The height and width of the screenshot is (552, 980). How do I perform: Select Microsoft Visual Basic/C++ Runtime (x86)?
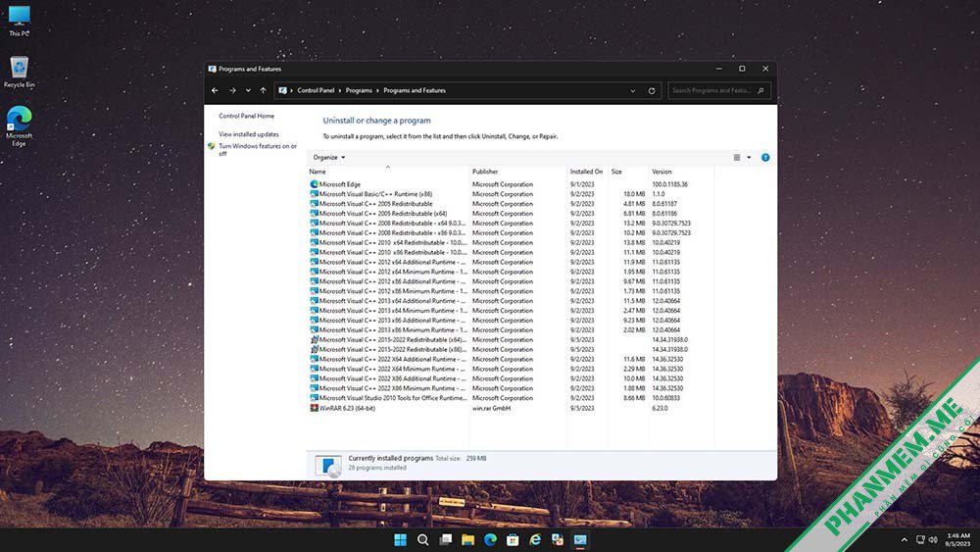[x=512, y=194]
